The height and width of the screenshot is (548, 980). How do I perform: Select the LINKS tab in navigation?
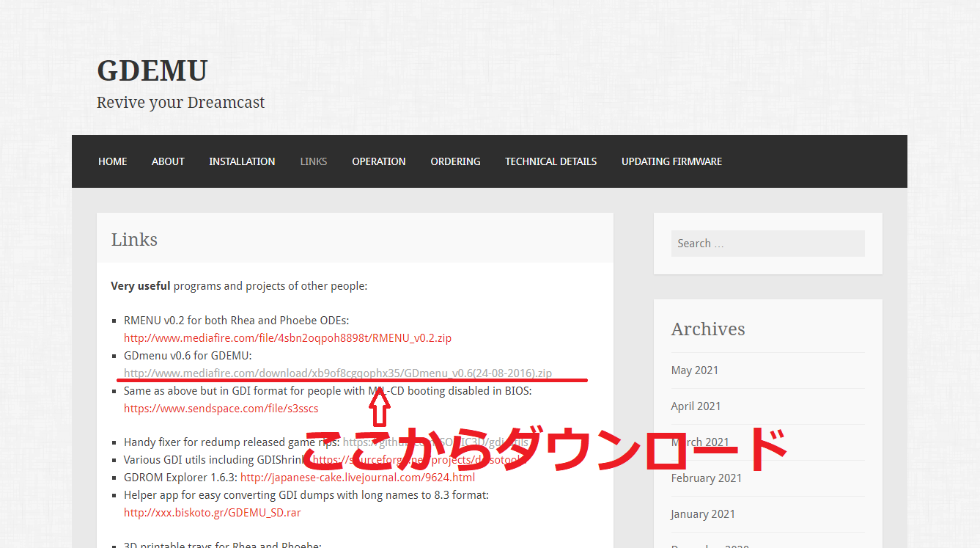[313, 161]
